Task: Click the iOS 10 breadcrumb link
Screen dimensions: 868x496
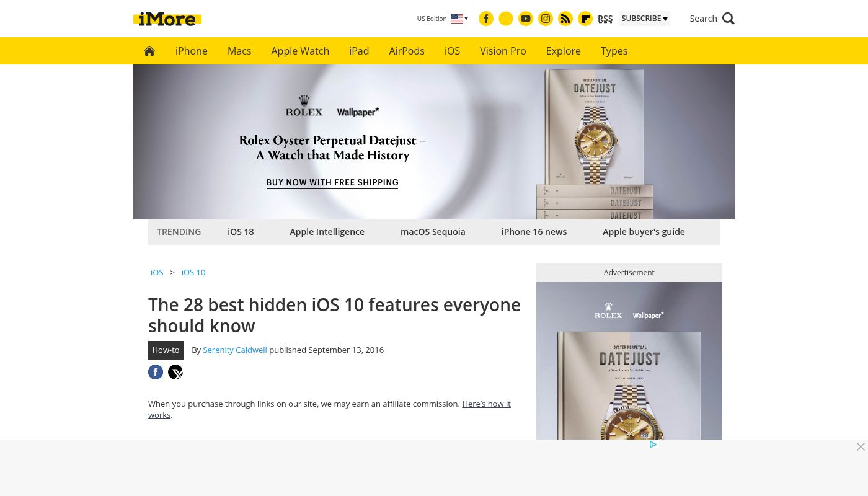Action: [x=193, y=272]
